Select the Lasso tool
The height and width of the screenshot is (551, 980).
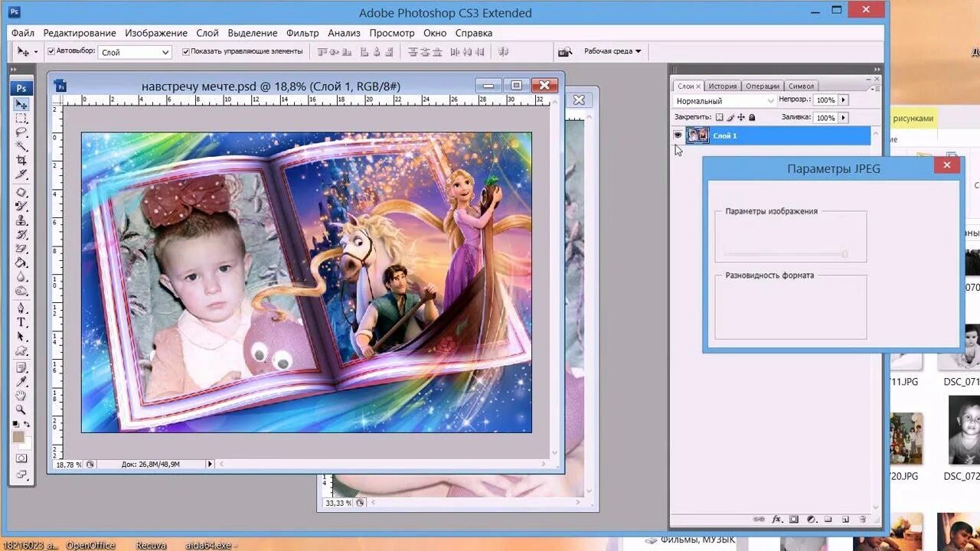[x=21, y=132]
